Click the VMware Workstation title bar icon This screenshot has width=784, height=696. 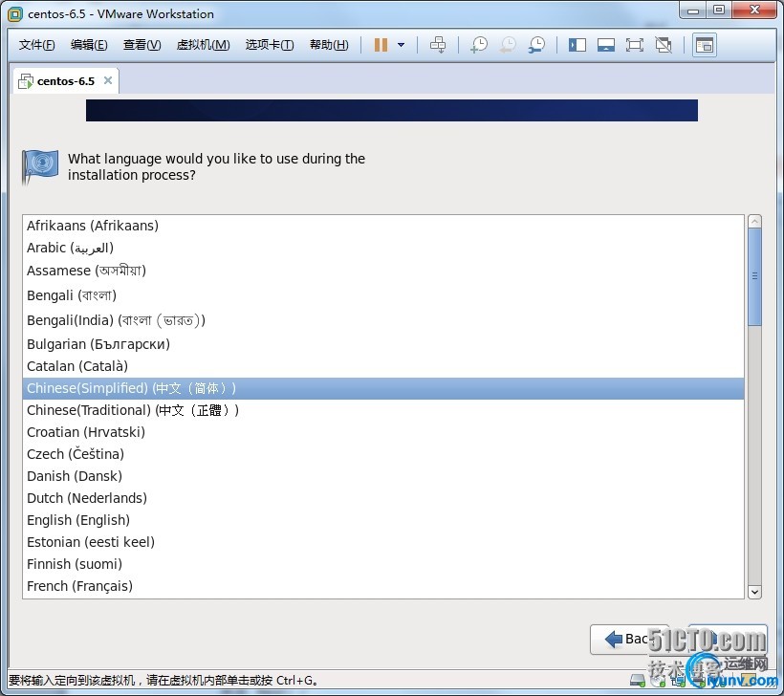(15, 14)
